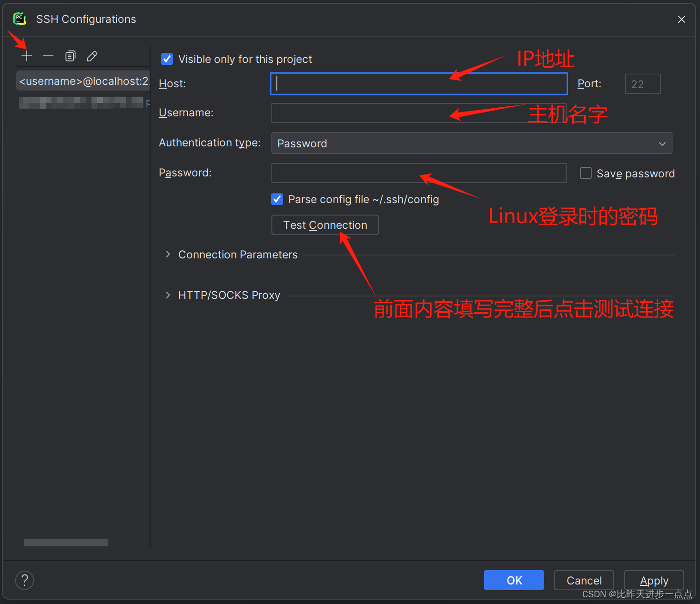
Task: Cancel the SSH Configurations dialog
Action: (x=584, y=580)
